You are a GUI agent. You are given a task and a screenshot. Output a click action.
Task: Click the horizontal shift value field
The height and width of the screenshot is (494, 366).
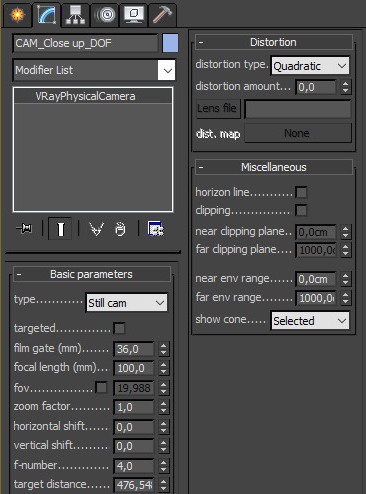click(x=134, y=427)
